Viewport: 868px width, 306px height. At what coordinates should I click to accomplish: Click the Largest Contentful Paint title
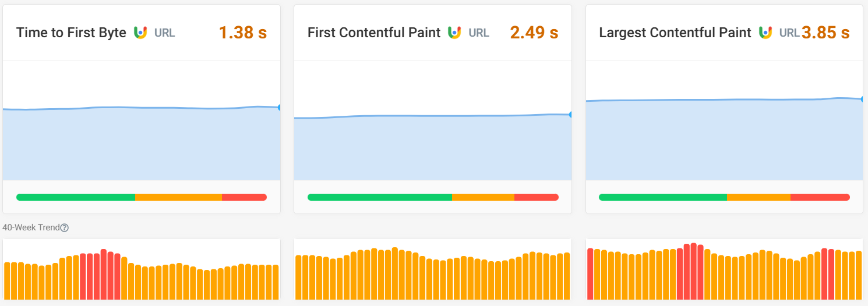point(675,33)
